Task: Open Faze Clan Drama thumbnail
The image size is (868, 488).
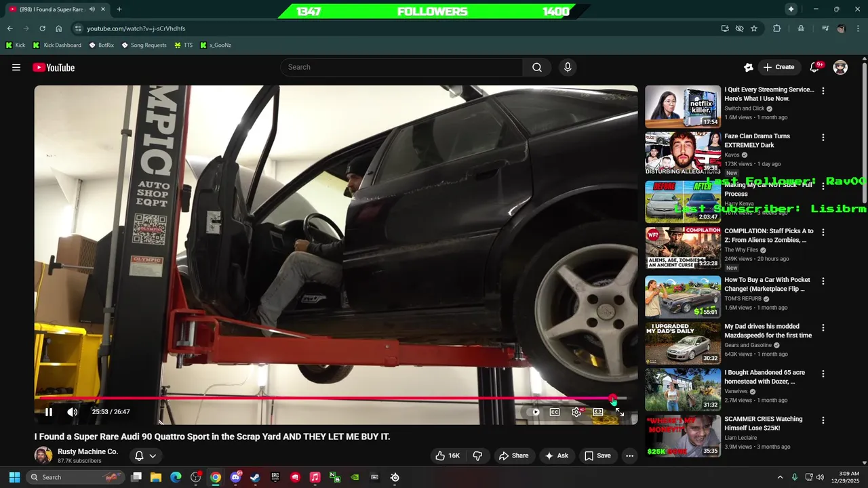Action: tap(683, 153)
